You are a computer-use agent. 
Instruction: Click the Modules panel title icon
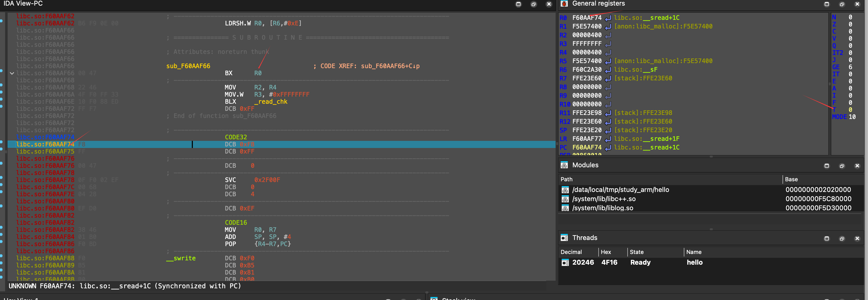point(564,165)
